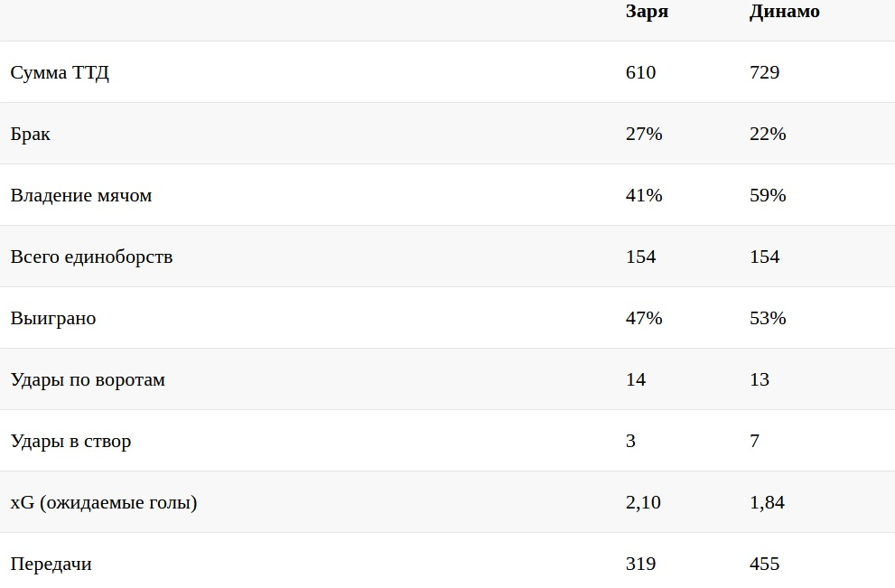Viewport: 895px width, 588px height.
Task: Select the Сумма ТТД row label
Action: [x=60, y=72]
